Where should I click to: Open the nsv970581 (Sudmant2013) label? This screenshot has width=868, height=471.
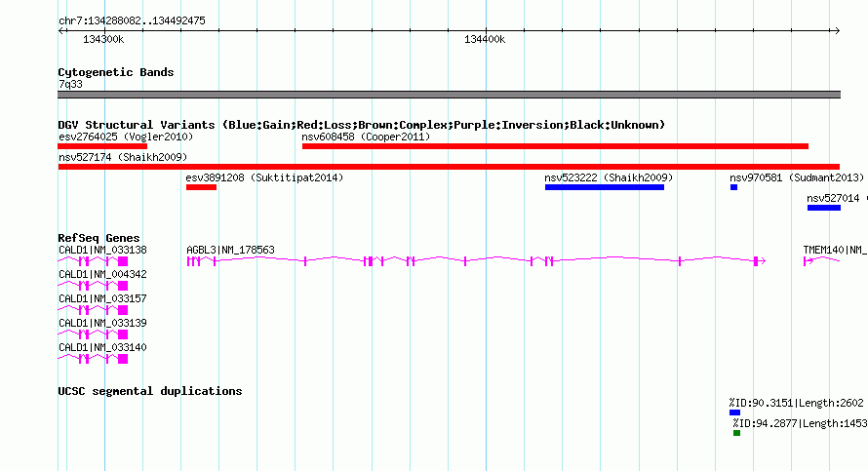pos(797,177)
